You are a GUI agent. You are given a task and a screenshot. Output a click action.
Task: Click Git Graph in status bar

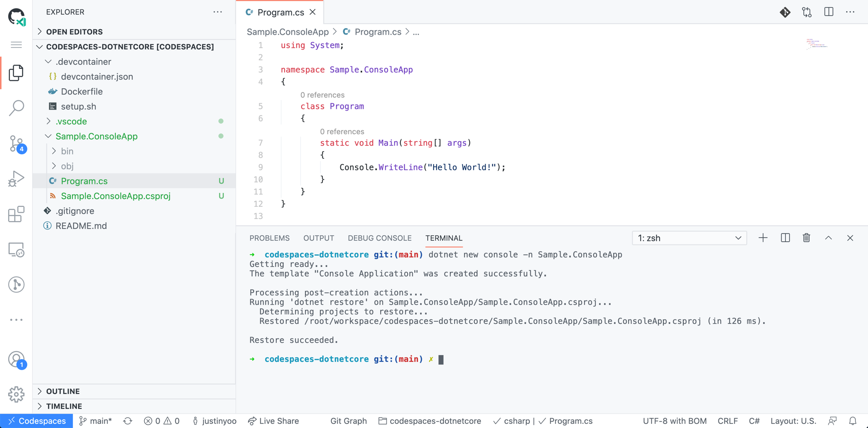tap(349, 421)
